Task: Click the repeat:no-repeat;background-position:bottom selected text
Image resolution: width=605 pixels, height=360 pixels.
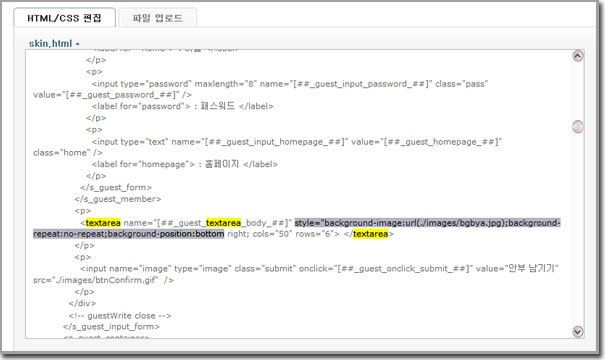Action: 128,234
